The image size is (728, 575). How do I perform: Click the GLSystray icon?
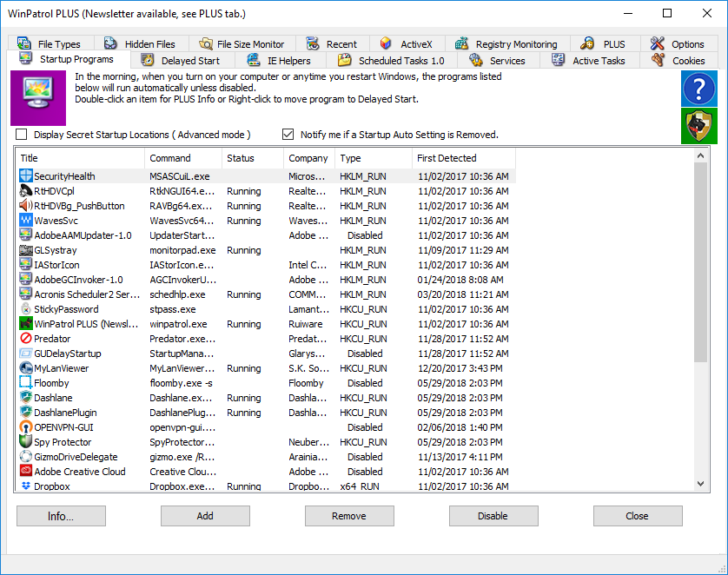tap(26, 249)
